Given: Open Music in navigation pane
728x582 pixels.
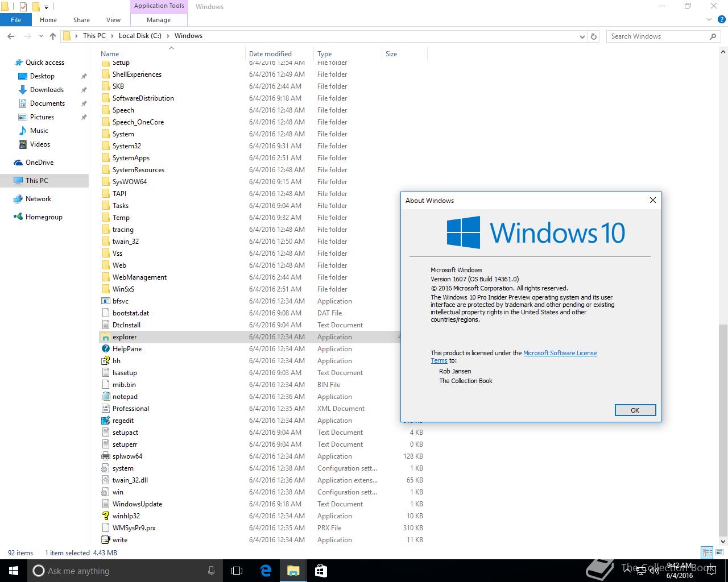Looking at the screenshot, I should (x=39, y=131).
